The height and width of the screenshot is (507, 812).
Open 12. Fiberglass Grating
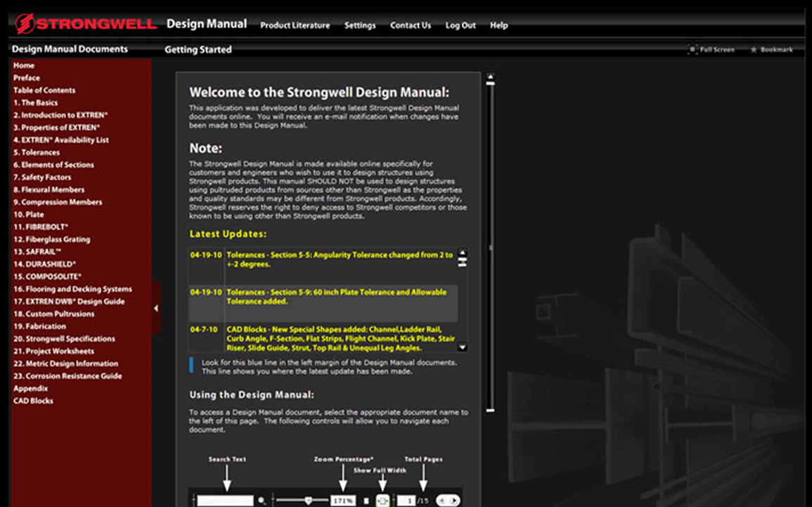[x=51, y=239]
